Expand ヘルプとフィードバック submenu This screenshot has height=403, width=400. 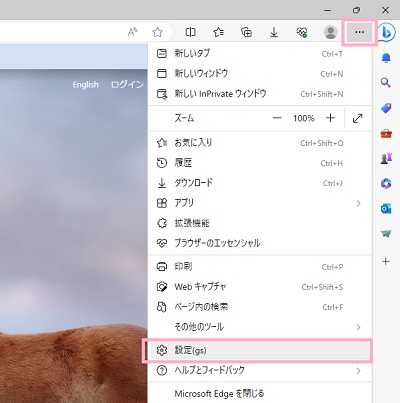click(x=260, y=370)
